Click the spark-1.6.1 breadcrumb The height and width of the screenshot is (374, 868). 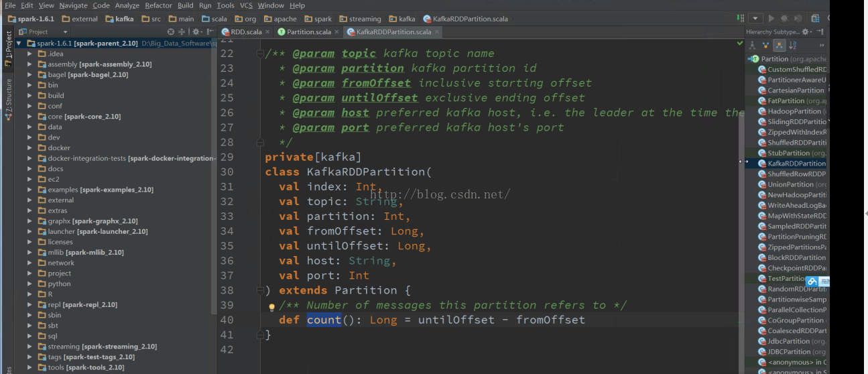pyautogui.click(x=32, y=19)
